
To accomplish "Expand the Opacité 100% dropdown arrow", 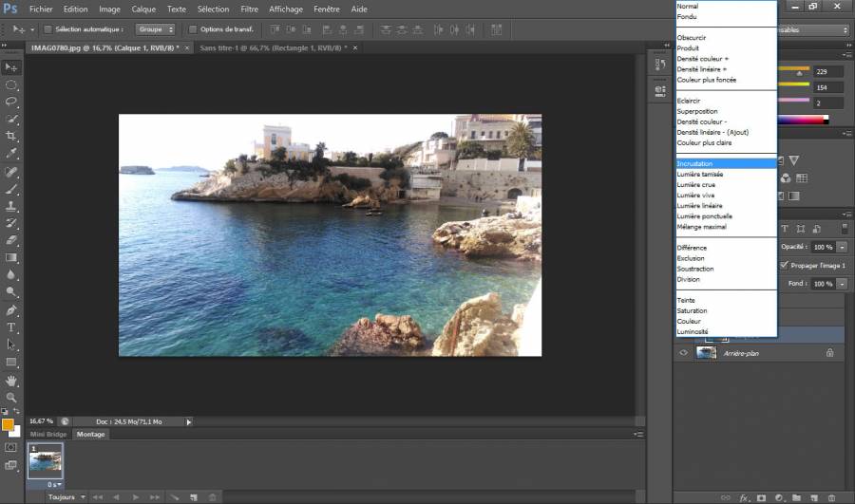I will (x=843, y=246).
